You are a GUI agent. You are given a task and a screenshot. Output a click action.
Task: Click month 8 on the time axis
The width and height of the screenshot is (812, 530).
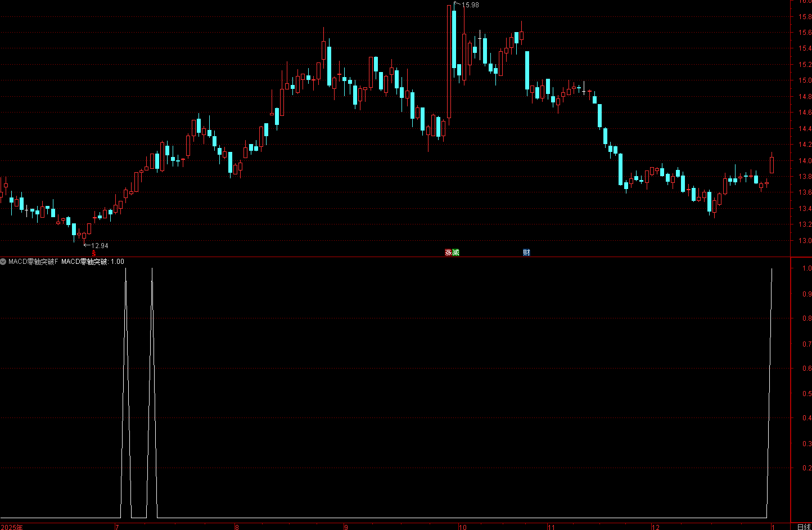[237, 527]
